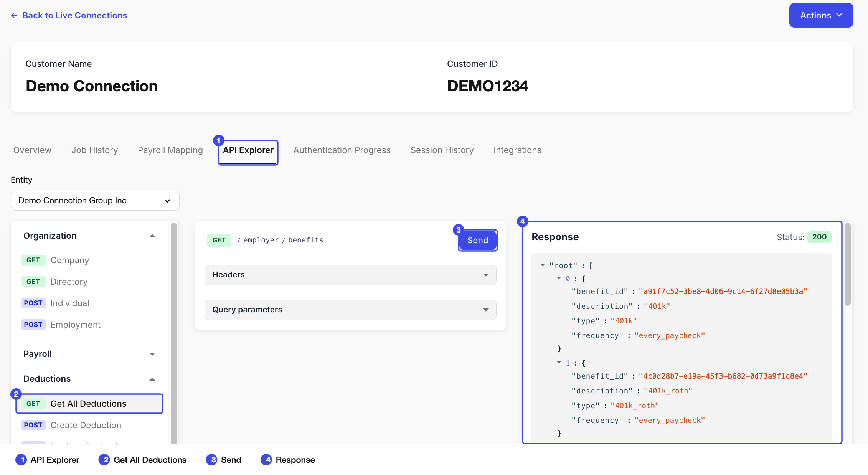Expand the Headers dropdown
Screen dimensions: 868x475
pos(350,275)
